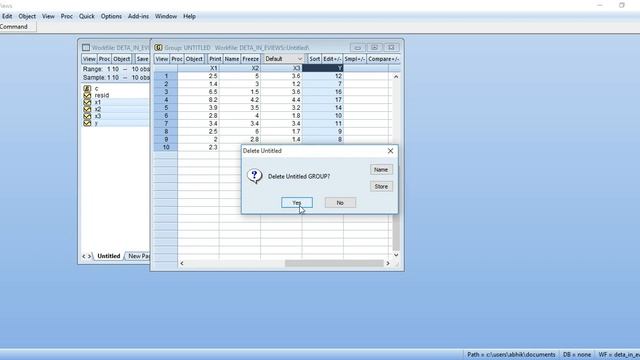Open the New Page tab in workfile

point(138,256)
